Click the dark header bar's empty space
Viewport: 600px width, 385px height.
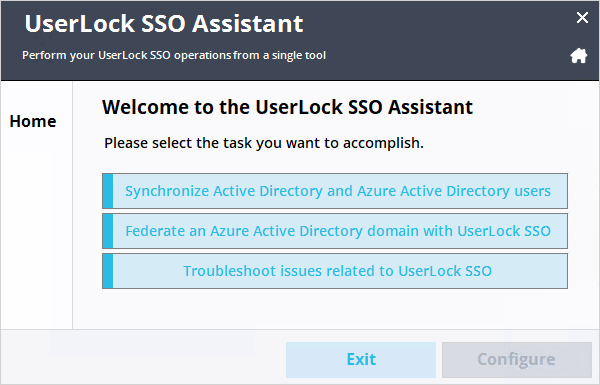[440, 38]
